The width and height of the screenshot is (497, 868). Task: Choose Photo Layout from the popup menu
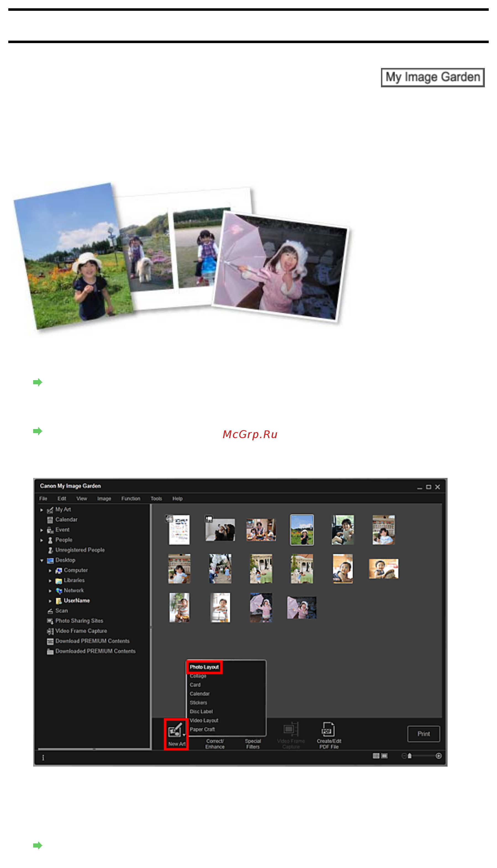click(204, 667)
